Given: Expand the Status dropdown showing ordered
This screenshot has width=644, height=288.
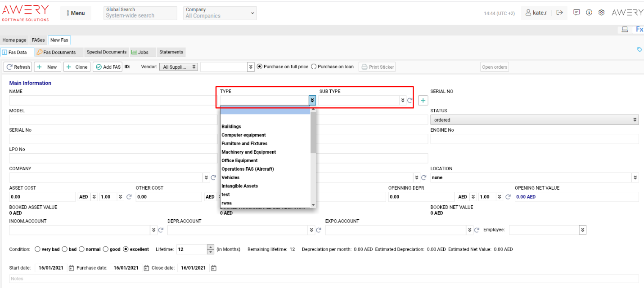Looking at the screenshot, I should point(534,120).
